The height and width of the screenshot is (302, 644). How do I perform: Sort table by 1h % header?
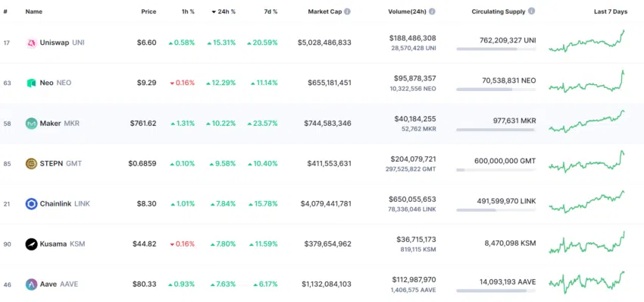point(188,11)
